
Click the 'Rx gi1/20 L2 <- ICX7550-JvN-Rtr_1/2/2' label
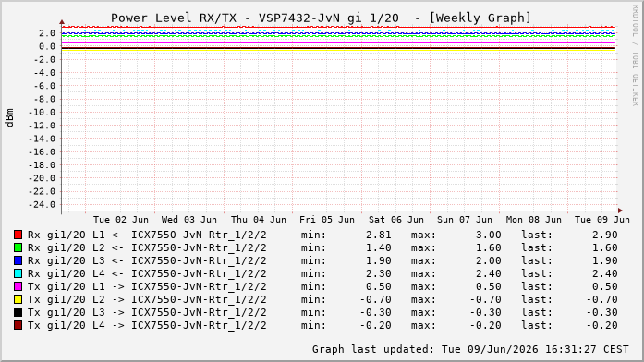[147, 247]
